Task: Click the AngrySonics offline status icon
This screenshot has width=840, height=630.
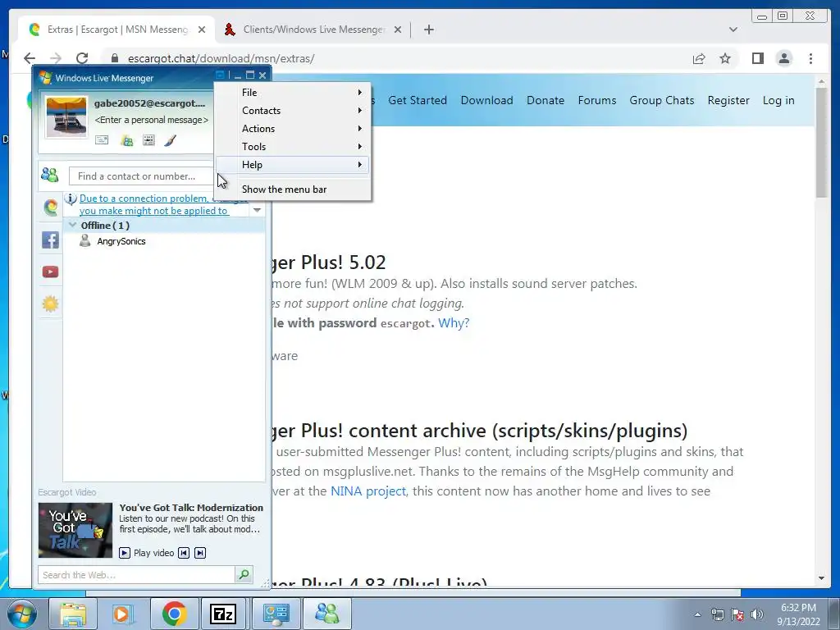Action: point(84,241)
